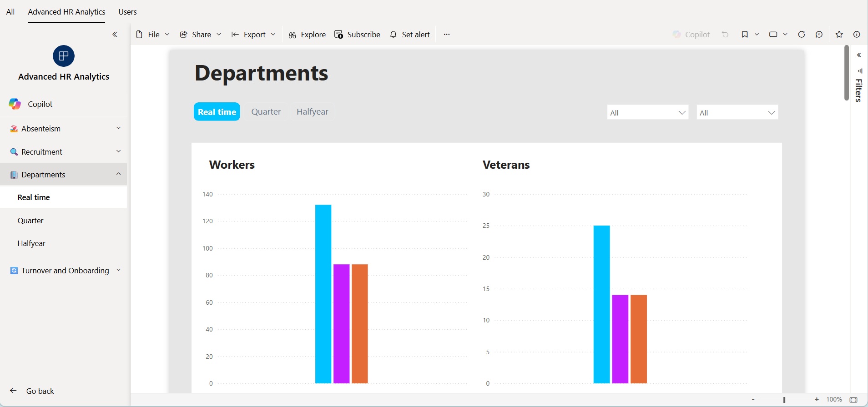
Task: Select the Real time view toggle
Action: point(217,112)
